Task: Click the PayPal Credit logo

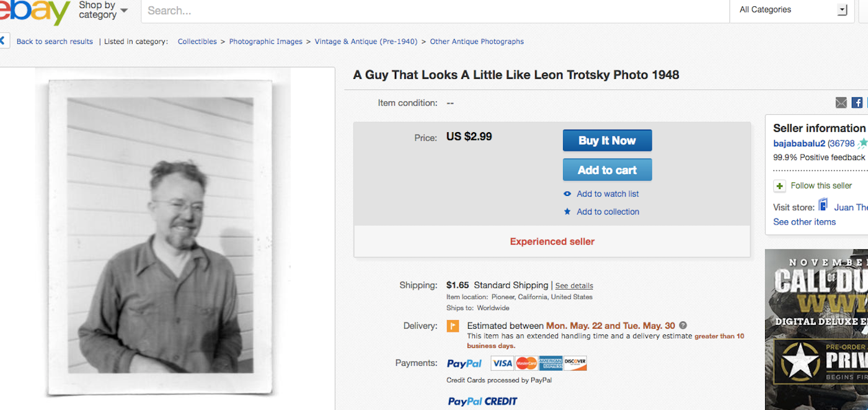Action: click(x=482, y=401)
